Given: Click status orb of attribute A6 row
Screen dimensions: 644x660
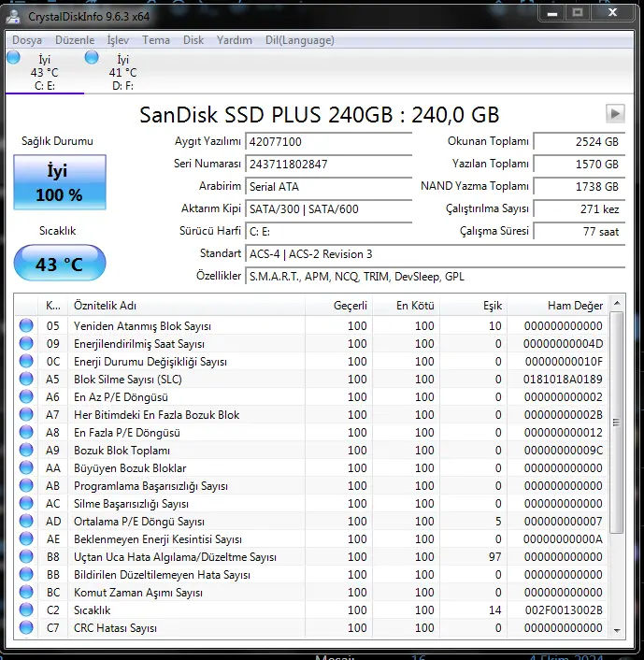Looking at the screenshot, I should click(x=26, y=396).
